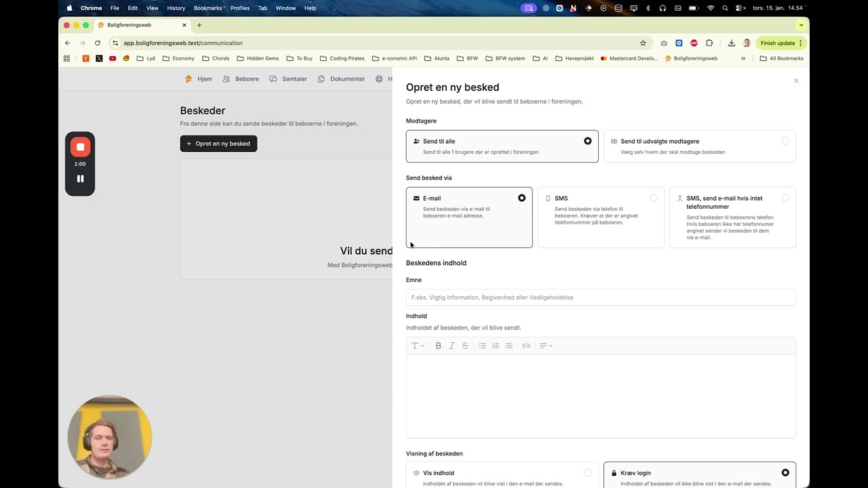The height and width of the screenshot is (488, 868).
Task: Toggle italic formatting in editor
Action: pos(452,346)
